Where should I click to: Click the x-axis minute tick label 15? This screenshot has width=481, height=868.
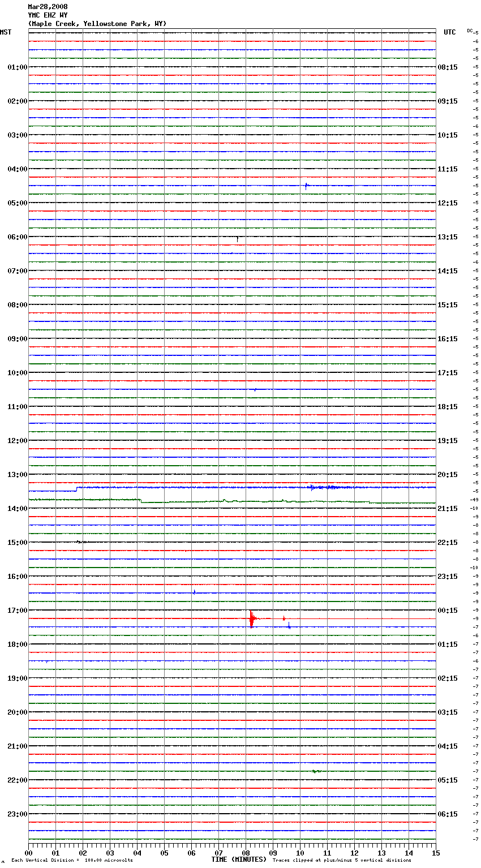(436, 853)
